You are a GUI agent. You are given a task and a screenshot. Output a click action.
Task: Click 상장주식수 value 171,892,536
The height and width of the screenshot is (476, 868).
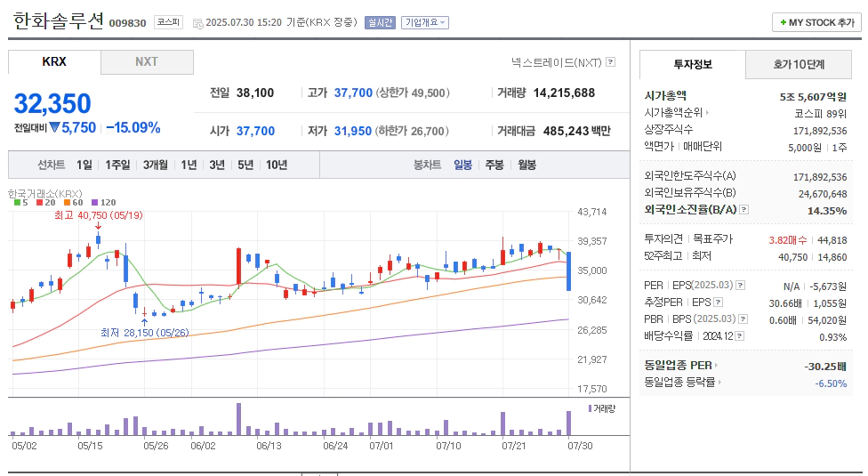coord(820,131)
